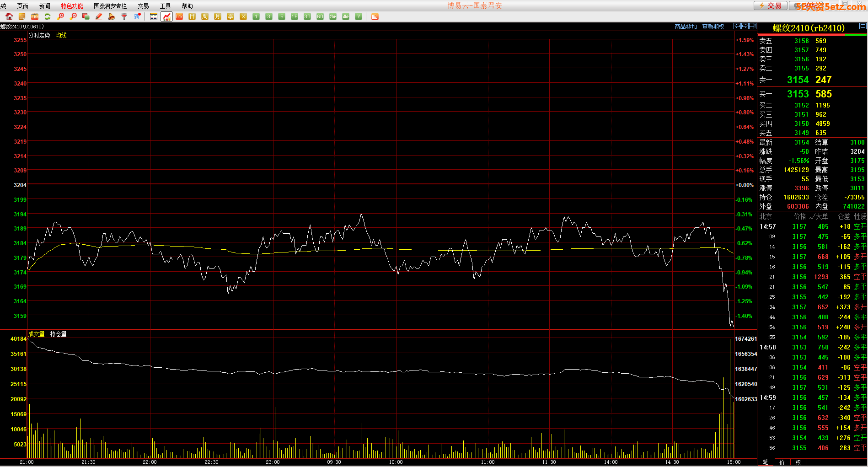
Task: Select the daily 日 K-line period
Action: (192, 16)
